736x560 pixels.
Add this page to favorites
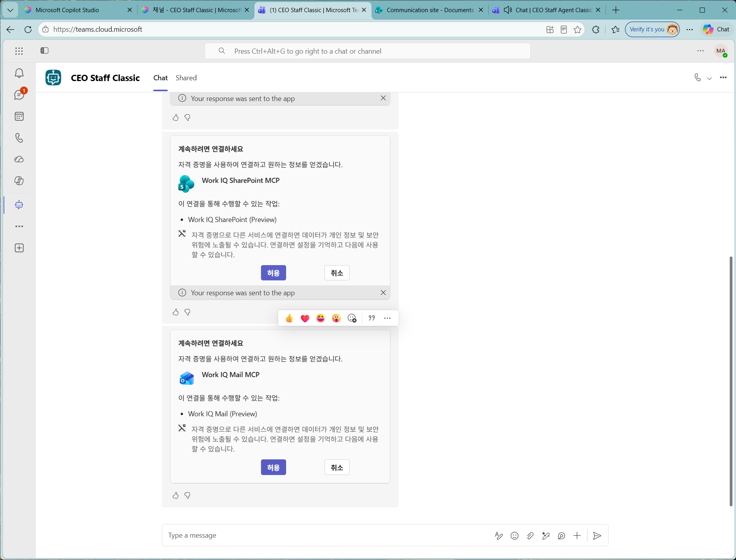coord(577,29)
